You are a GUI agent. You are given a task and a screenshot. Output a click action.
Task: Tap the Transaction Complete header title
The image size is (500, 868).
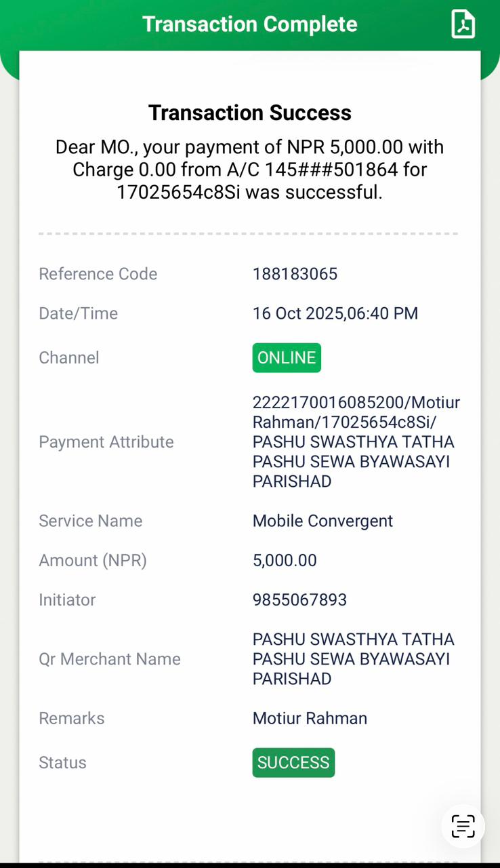point(249,24)
